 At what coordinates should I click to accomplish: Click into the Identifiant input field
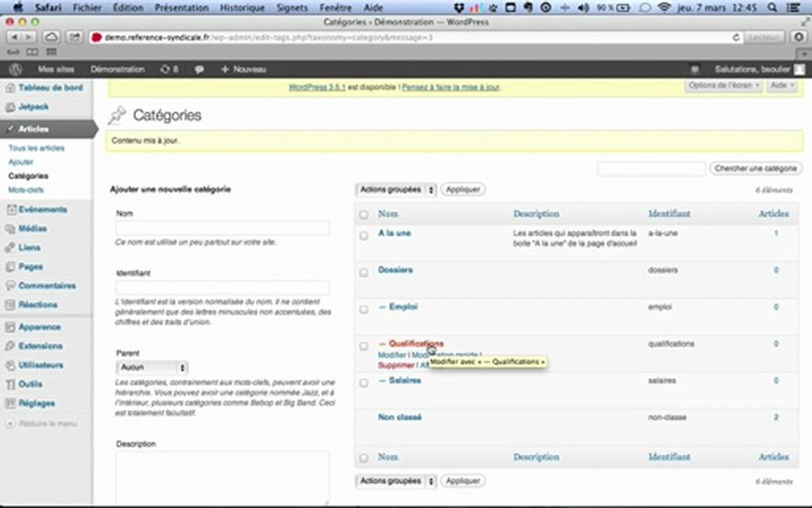click(222, 288)
